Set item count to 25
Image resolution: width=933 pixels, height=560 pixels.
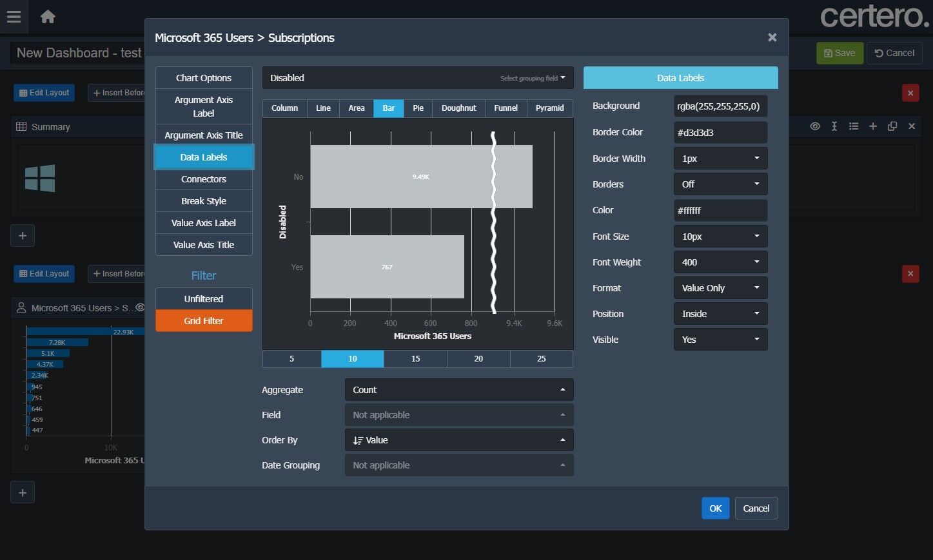coord(542,359)
